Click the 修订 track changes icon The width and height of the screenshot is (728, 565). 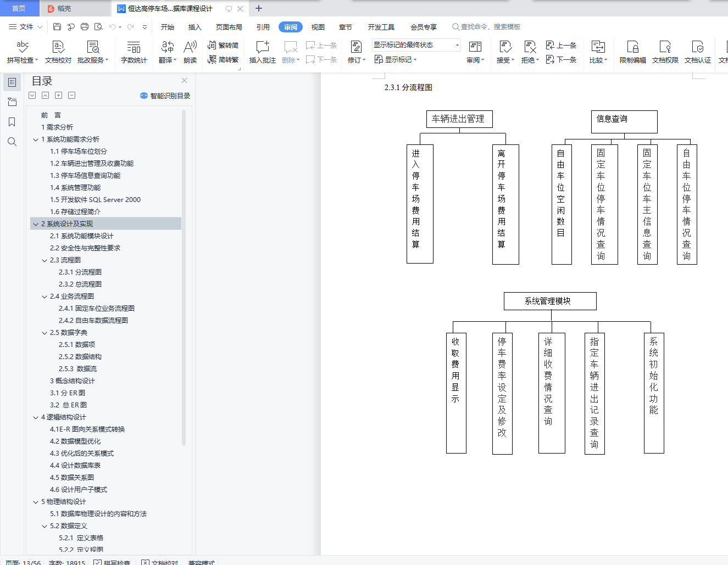(356, 47)
